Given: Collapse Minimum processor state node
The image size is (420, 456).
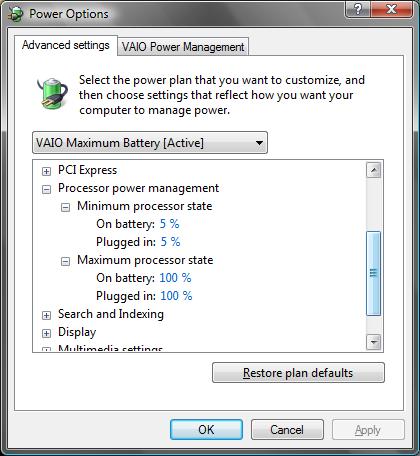Looking at the screenshot, I should click(x=65, y=207).
